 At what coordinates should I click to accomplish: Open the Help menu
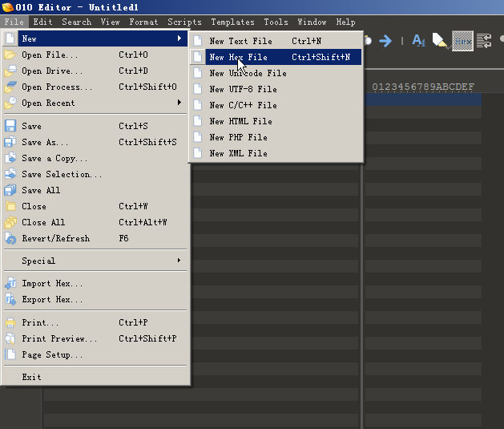point(346,22)
